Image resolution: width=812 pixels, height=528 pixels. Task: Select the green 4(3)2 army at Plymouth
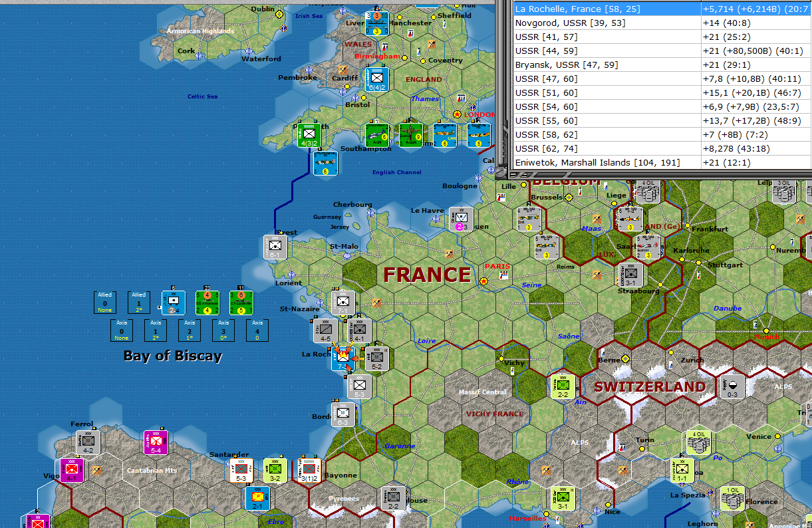[309, 135]
